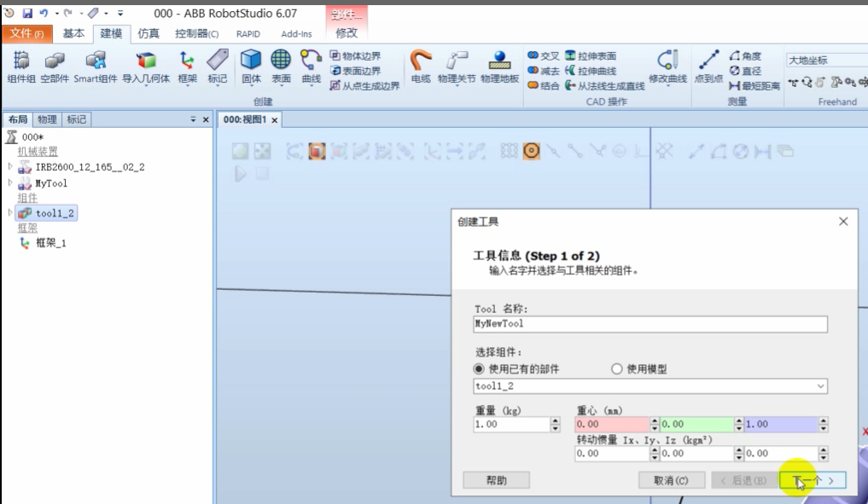
Task: Click the 重量 (kg) weight input field
Action: pyautogui.click(x=511, y=425)
